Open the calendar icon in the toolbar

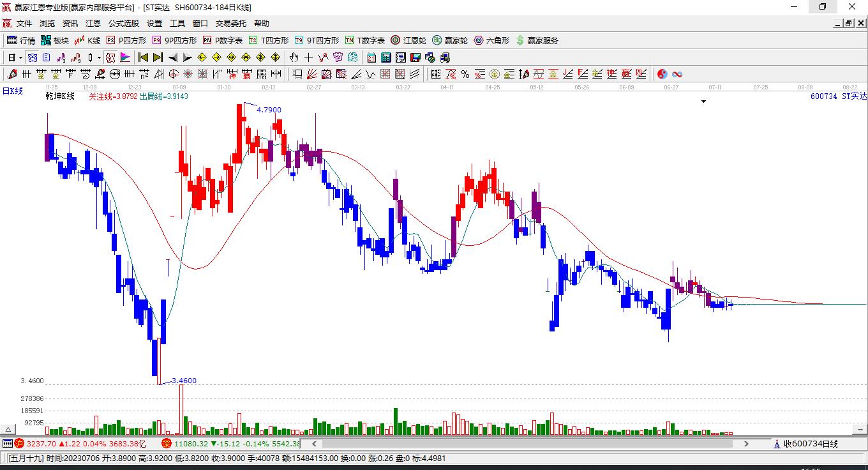(x=371, y=57)
